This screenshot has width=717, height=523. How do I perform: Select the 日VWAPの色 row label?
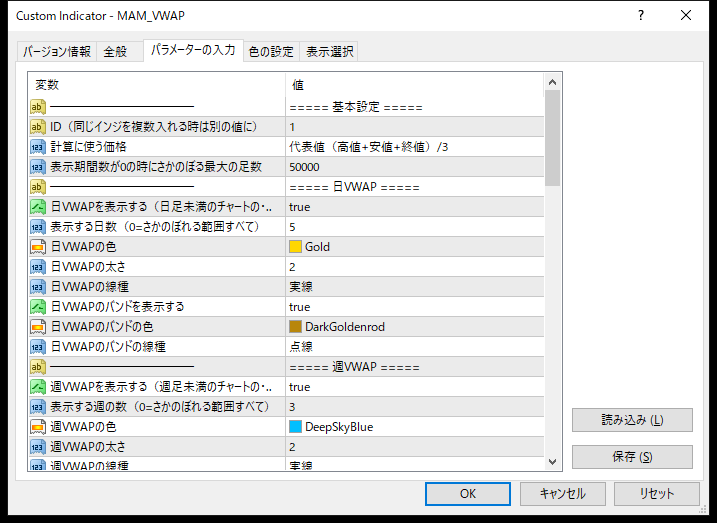tap(83, 247)
